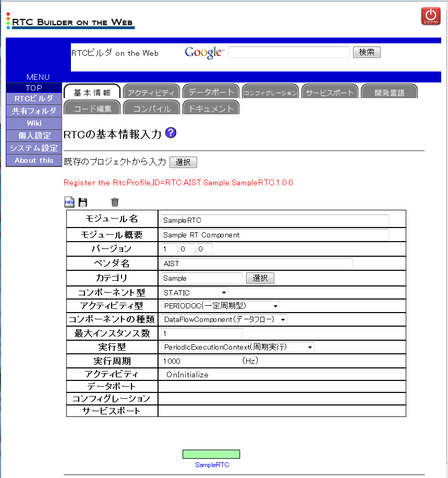Switch to the コンフィグレーション tab
The height and width of the screenshot is (478, 448).
click(270, 91)
